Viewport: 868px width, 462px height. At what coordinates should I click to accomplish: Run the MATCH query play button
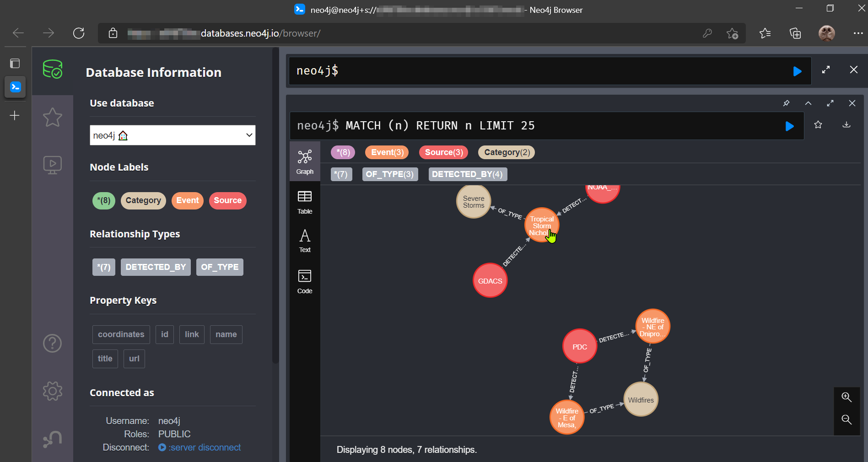(x=789, y=126)
